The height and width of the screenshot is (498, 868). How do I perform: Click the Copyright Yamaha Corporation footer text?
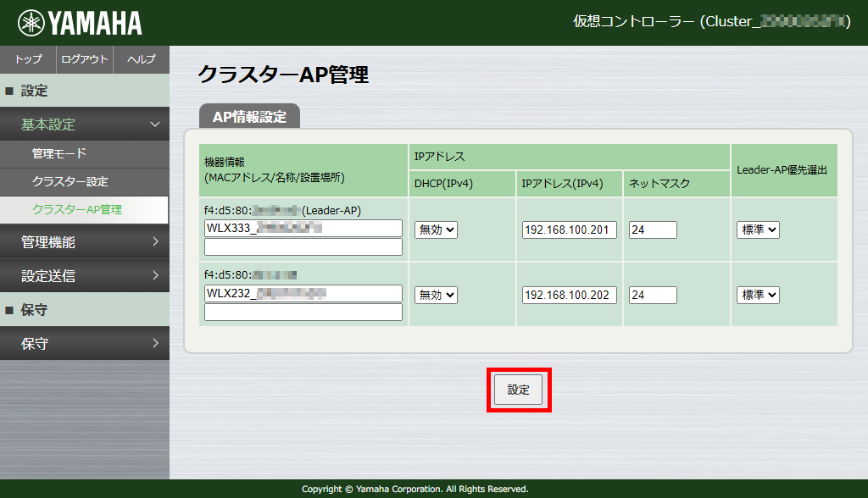pos(415,490)
